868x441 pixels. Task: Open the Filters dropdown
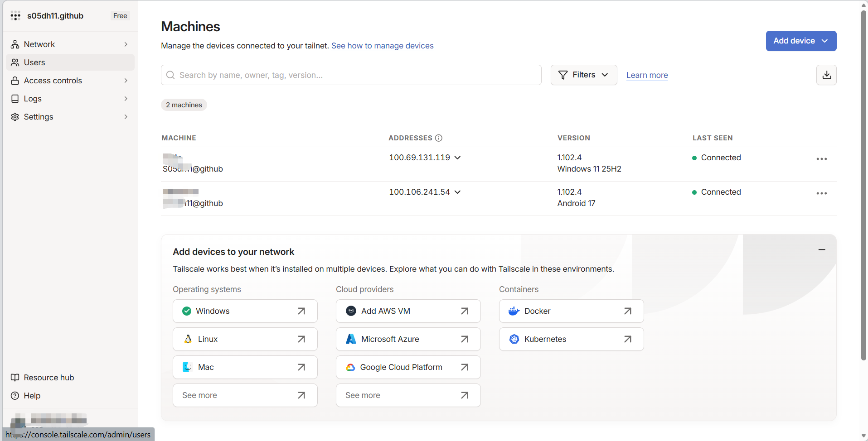[x=584, y=75]
